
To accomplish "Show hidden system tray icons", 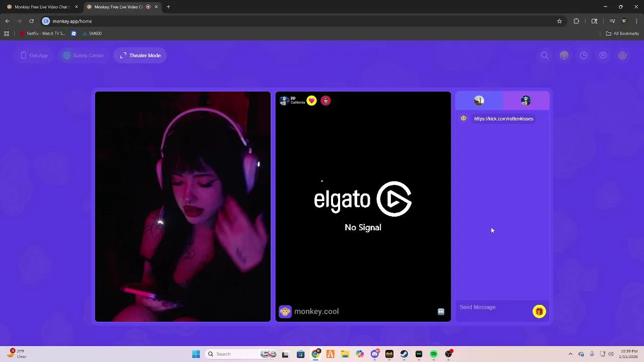I will pos(570,354).
